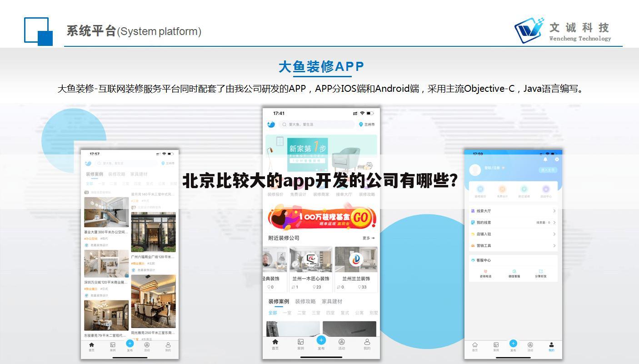This screenshot has height=364, width=639.
Task: Tap the 微信客服 icon in 客服中心
Action: click(514, 272)
